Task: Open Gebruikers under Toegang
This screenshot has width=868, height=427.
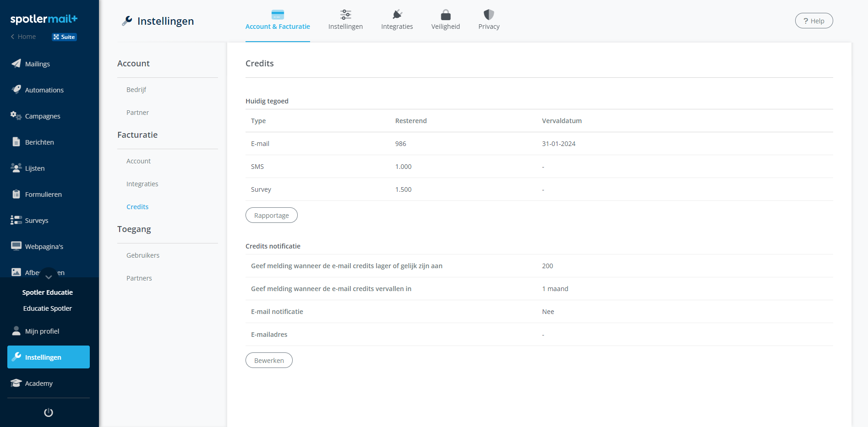Action: point(143,255)
